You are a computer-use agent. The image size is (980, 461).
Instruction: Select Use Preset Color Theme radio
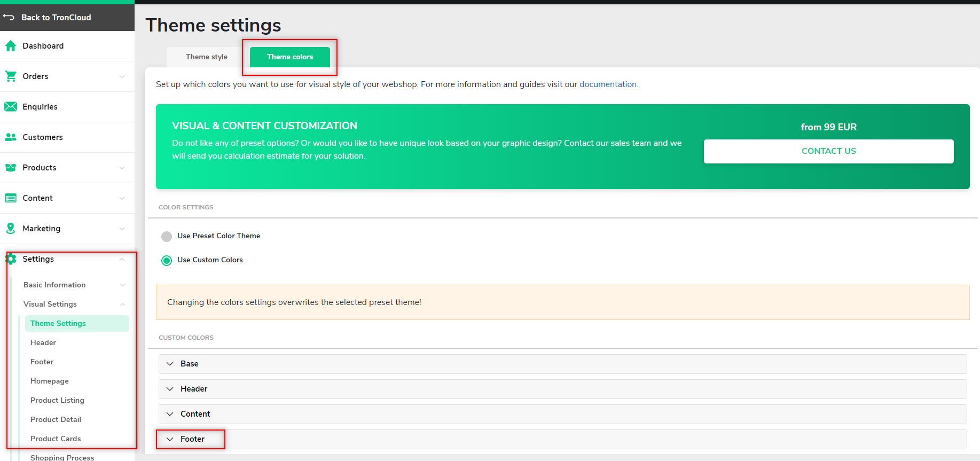click(x=167, y=236)
